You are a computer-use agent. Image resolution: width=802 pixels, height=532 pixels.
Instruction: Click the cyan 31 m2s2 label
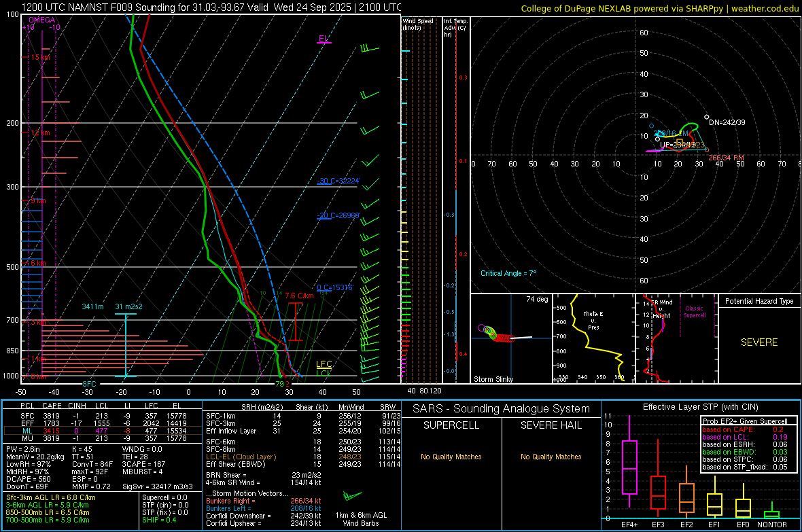[129, 306]
